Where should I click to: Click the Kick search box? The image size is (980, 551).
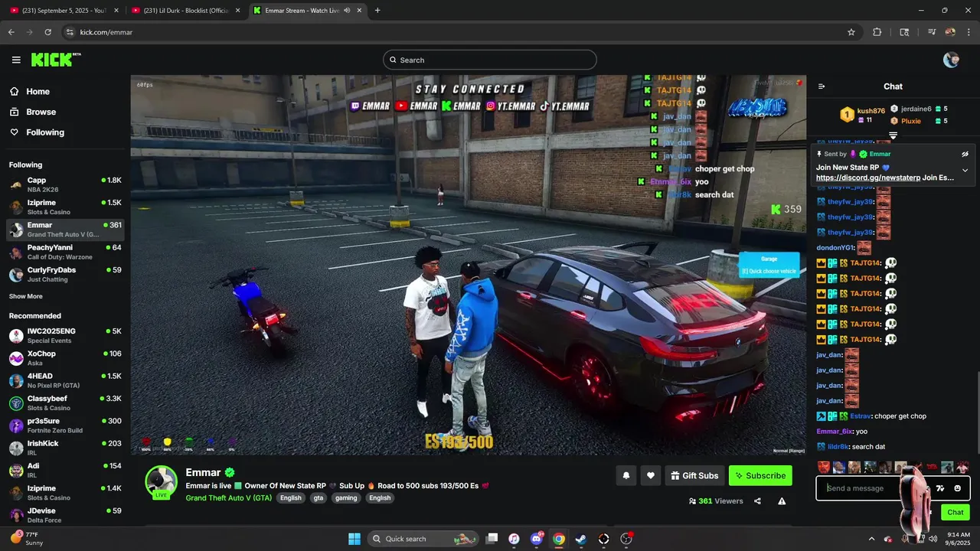point(490,60)
